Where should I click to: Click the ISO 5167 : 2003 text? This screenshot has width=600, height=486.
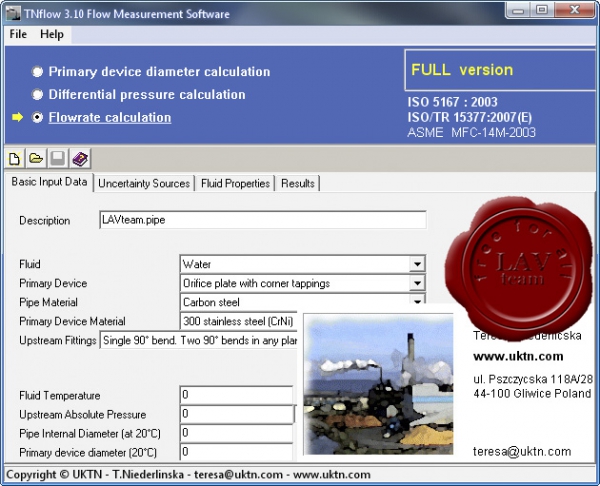point(452,102)
